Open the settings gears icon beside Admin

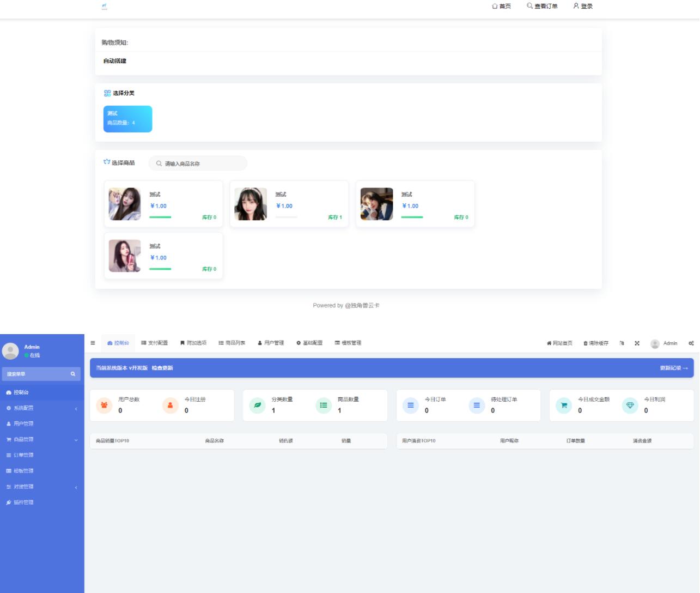pos(691,343)
